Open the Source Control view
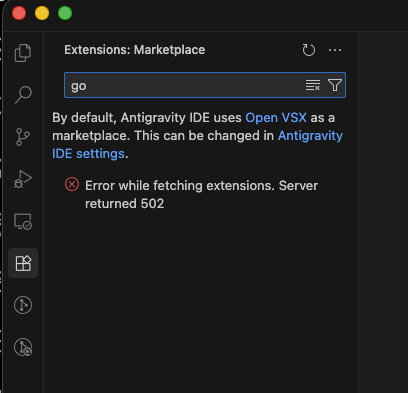 [x=23, y=137]
